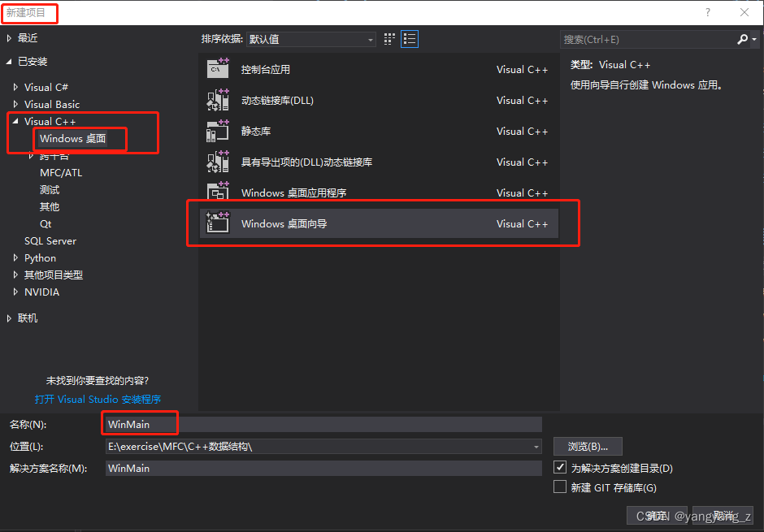
Task: Open the 排序依据 默认值 dropdown
Action: [310, 40]
